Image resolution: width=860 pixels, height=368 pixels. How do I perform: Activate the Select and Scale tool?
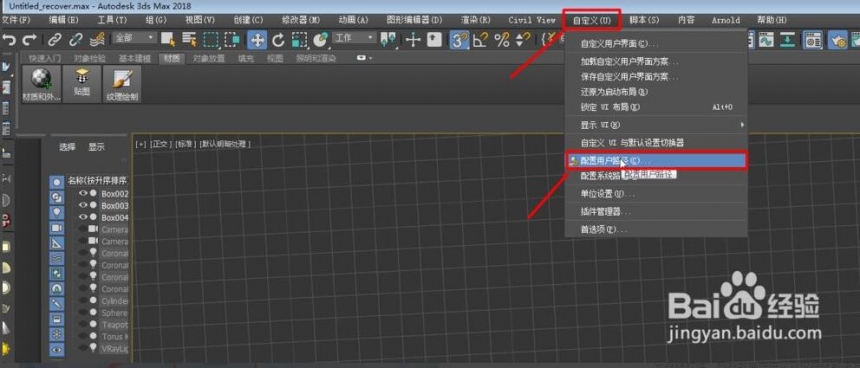299,39
